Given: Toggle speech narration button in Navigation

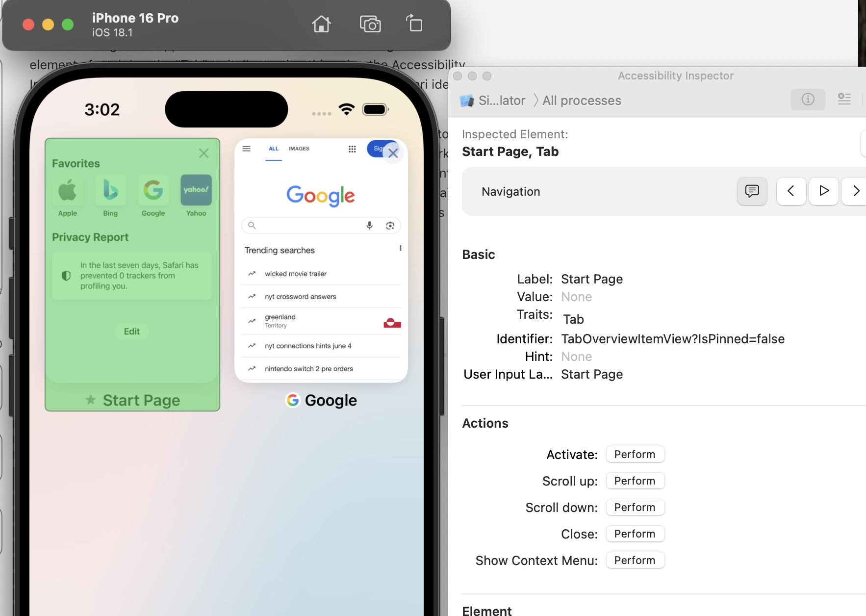Looking at the screenshot, I should click(x=752, y=191).
